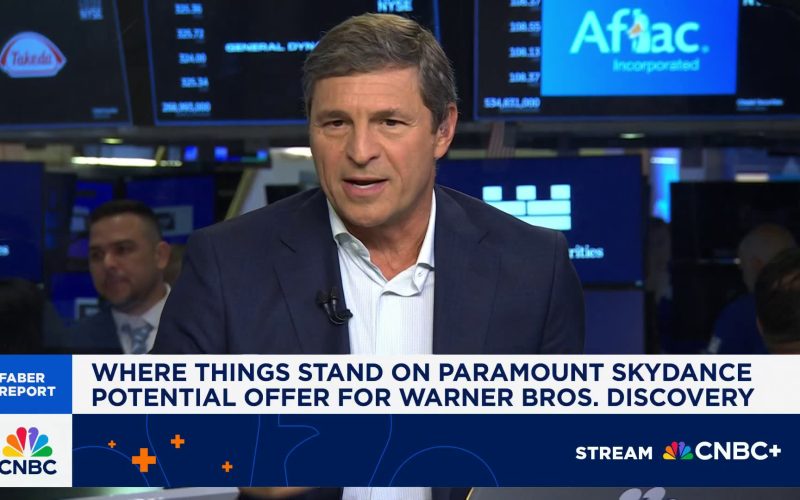Click the CNBC peacock logo at lower left
The height and width of the screenshot is (500, 800).
point(29,451)
